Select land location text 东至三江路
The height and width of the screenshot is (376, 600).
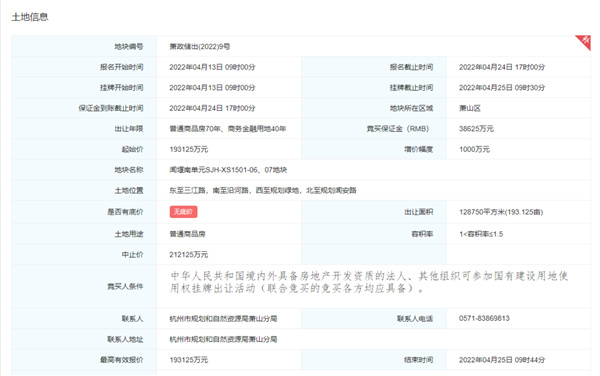(188, 190)
